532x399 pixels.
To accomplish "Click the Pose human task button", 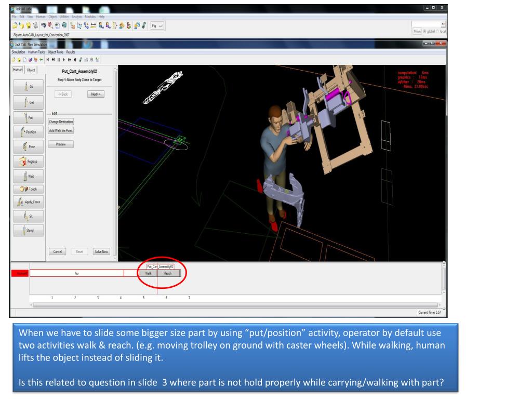I will [x=29, y=147].
